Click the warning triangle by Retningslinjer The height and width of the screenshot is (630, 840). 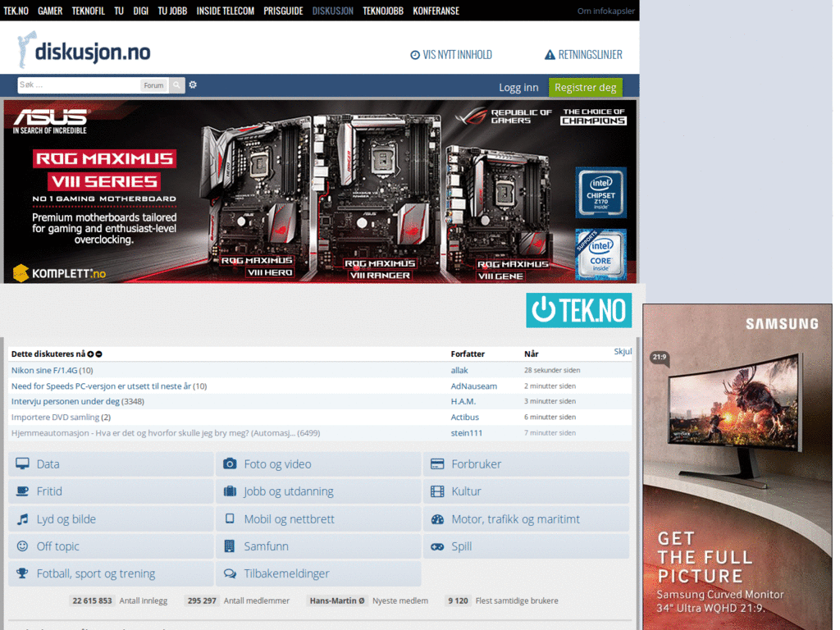point(550,55)
